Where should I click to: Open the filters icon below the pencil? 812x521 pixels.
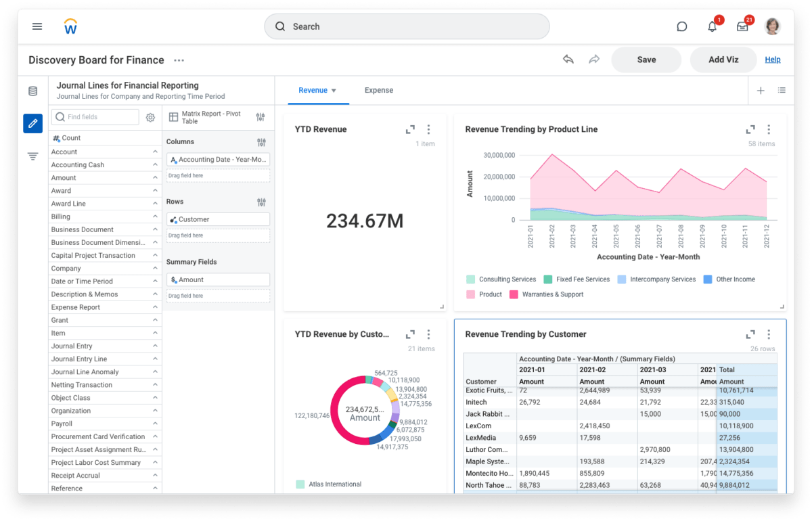(32, 156)
